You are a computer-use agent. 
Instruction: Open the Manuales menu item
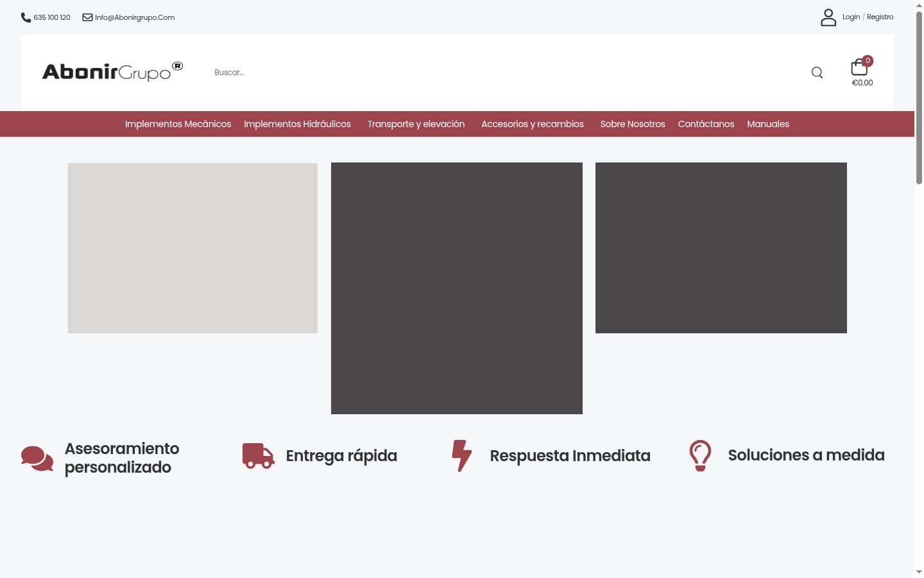pyautogui.click(x=768, y=124)
